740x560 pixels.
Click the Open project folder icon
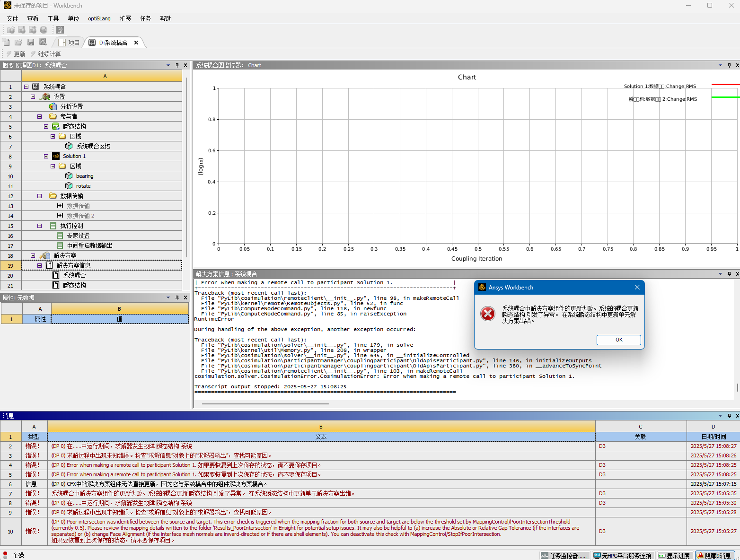pyautogui.click(x=18, y=42)
